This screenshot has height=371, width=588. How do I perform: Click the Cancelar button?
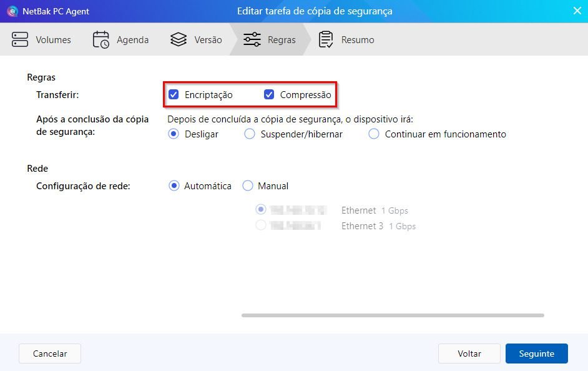coord(50,354)
